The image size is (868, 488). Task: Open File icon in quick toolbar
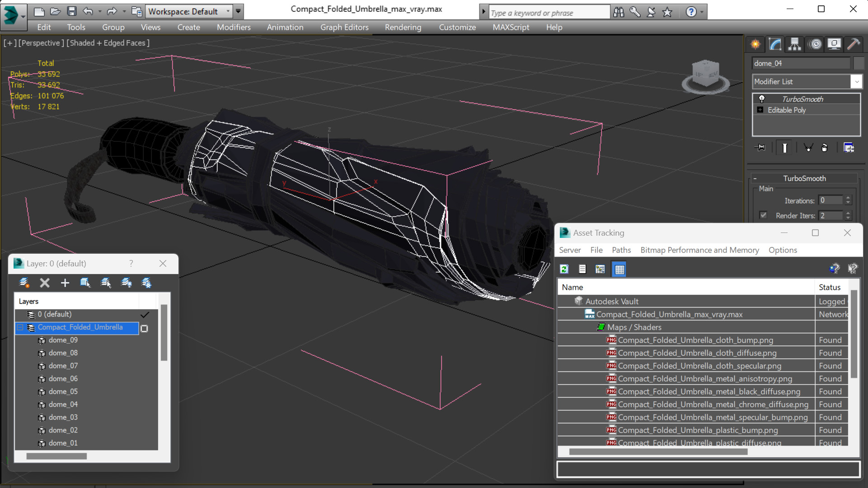(x=55, y=11)
